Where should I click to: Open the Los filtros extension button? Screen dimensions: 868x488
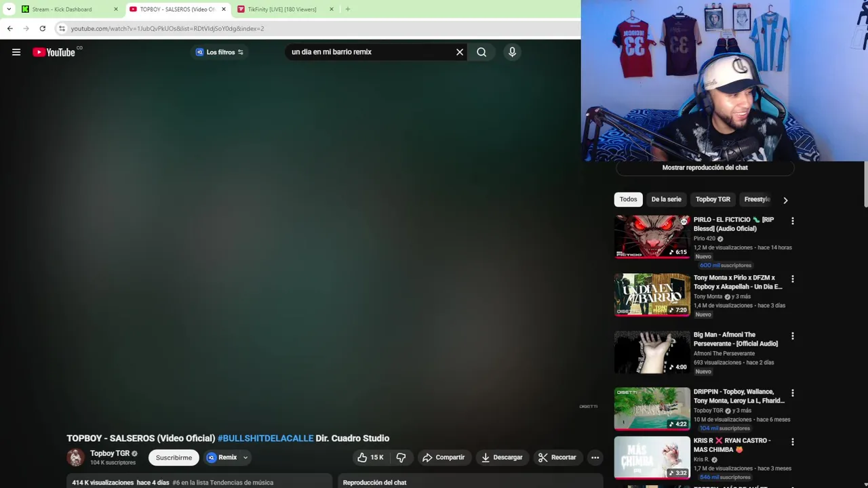220,52
